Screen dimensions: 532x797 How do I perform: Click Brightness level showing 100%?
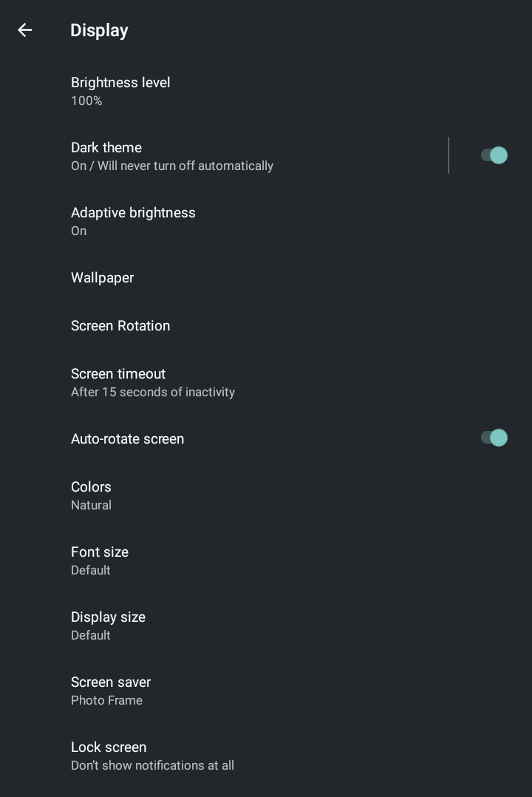pos(120,90)
